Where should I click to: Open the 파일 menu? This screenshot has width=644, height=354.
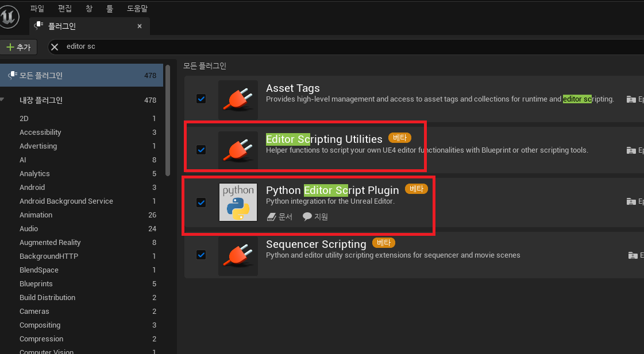click(x=37, y=8)
